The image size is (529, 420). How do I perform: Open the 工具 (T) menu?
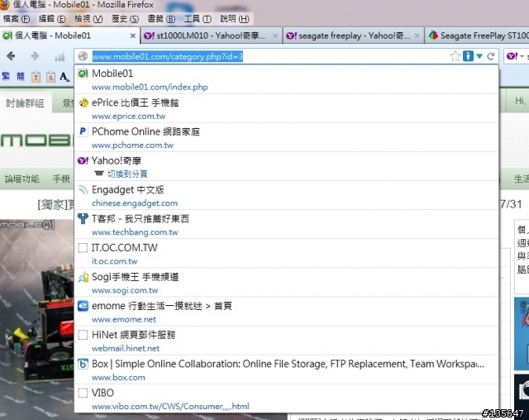198,19
